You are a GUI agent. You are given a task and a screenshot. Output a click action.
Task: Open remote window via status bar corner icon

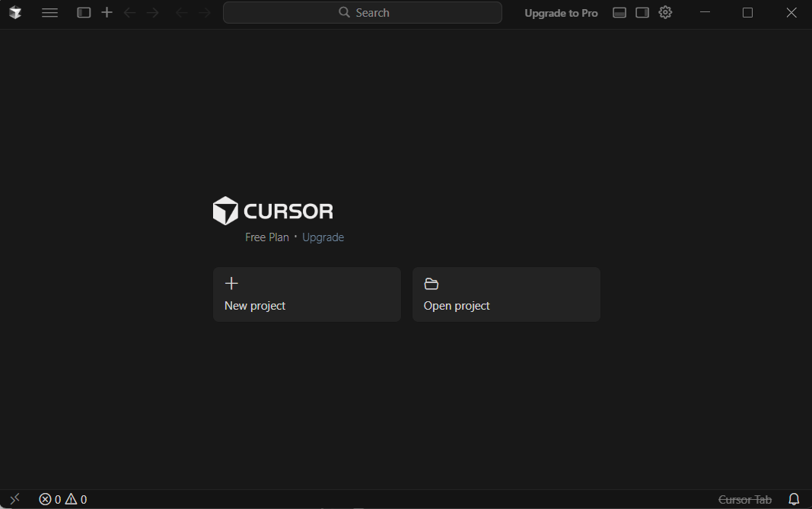click(x=14, y=499)
